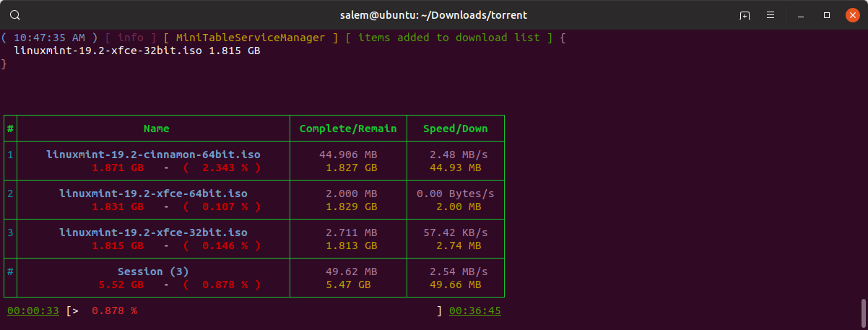
Task: Close the terminal window
Action: coord(852,15)
